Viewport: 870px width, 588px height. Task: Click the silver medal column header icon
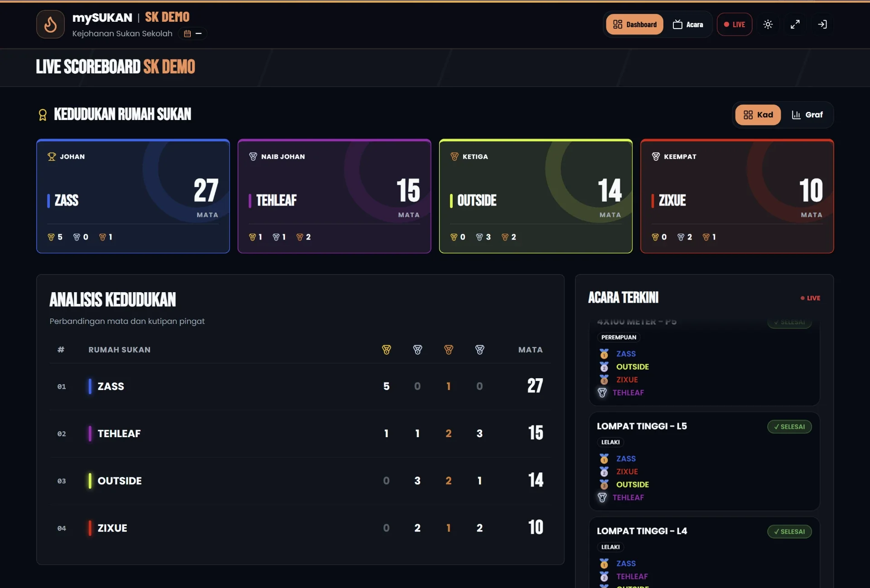tap(418, 350)
